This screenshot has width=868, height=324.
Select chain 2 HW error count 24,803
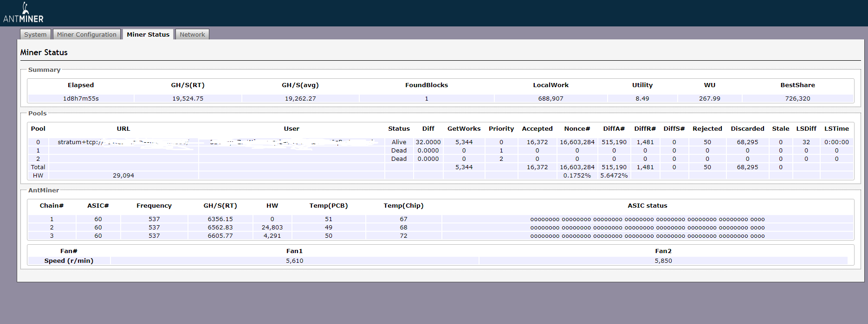click(272, 228)
